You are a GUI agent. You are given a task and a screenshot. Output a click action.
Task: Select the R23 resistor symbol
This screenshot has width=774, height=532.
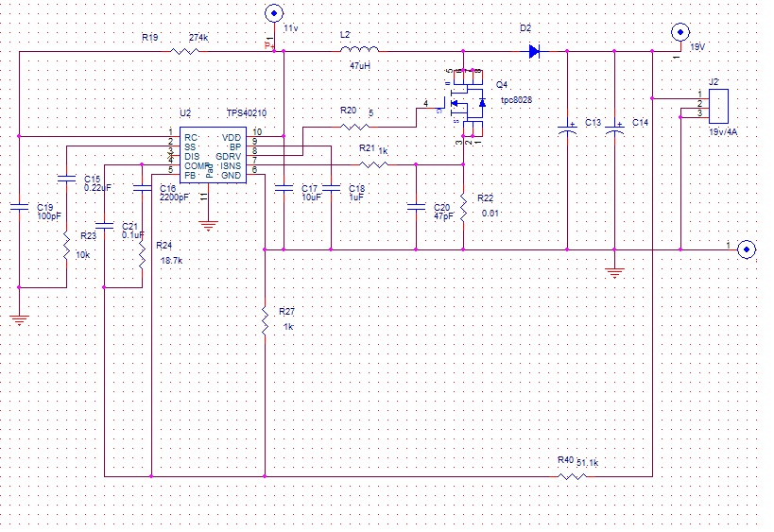[67, 246]
